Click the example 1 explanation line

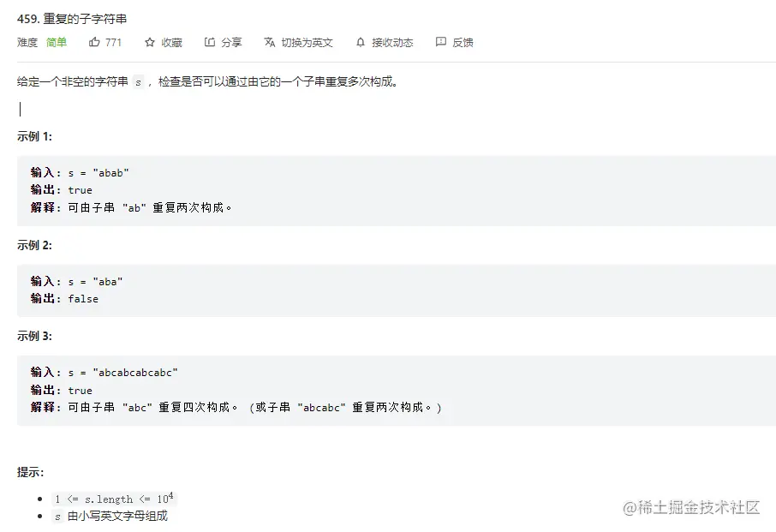[x=132, y=208]
